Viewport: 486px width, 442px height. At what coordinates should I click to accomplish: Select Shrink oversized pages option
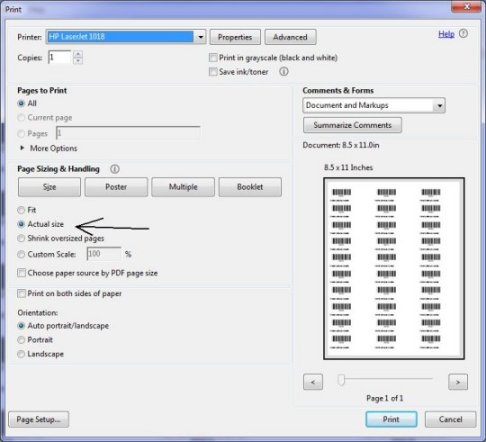[x=21, y=238]
